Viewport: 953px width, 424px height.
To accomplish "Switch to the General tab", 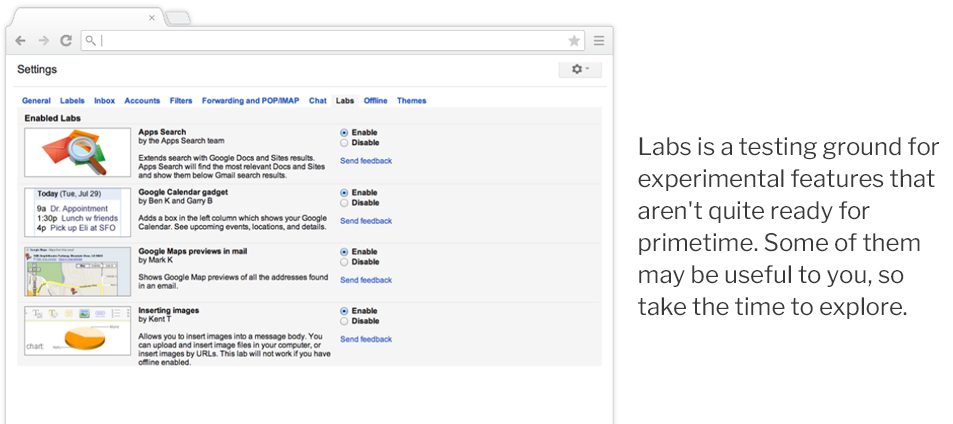I will [36, 101].
